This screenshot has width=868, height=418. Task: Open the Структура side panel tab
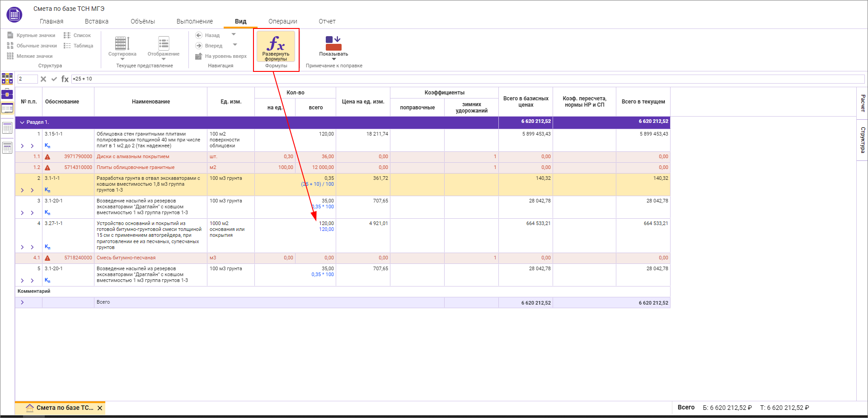[x=863, y=140]
